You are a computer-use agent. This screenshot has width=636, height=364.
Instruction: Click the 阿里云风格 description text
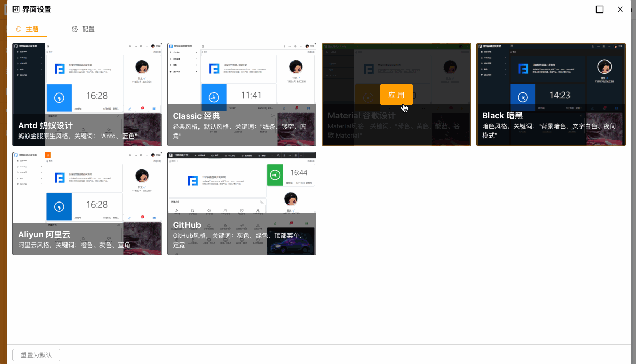pos(74,245)
